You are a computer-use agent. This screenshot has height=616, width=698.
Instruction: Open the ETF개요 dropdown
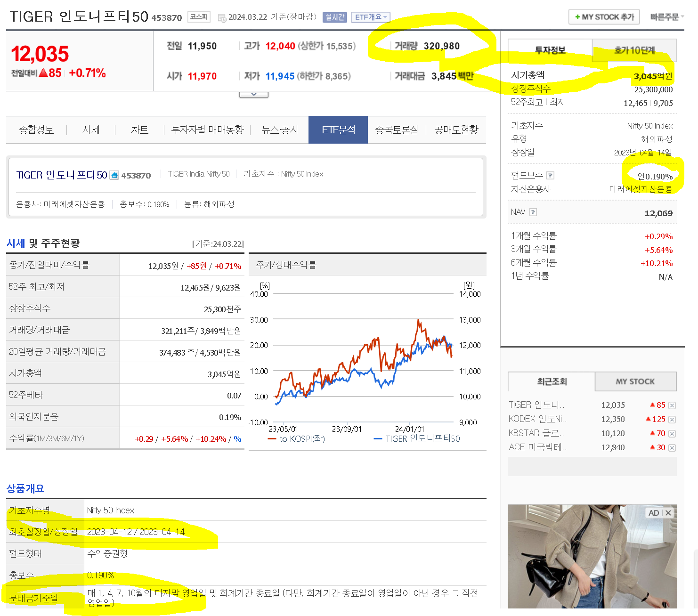tap(371, 17)
